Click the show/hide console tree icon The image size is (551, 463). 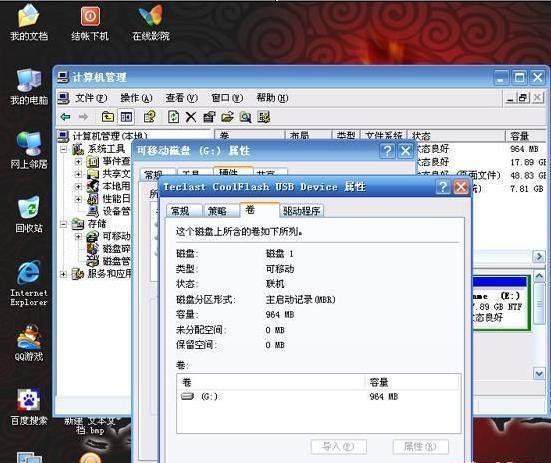(127, 117)
